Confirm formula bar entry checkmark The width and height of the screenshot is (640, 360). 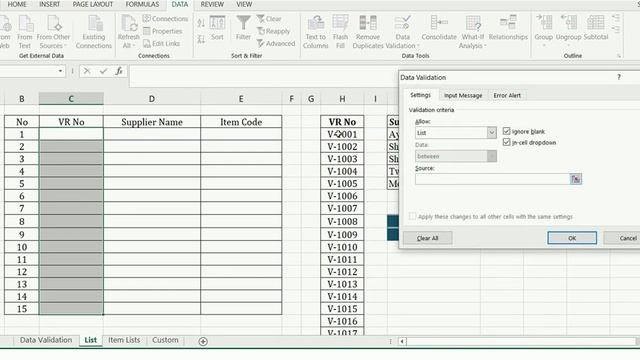pos(103,71)
